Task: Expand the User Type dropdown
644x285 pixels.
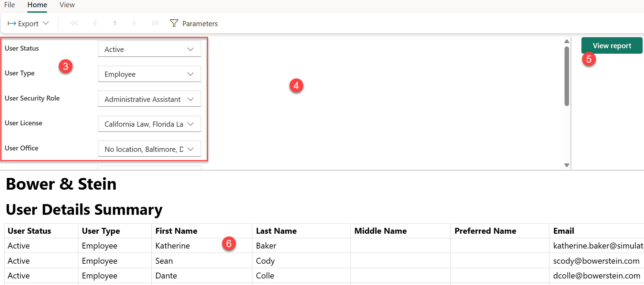Action: (150, 74)
